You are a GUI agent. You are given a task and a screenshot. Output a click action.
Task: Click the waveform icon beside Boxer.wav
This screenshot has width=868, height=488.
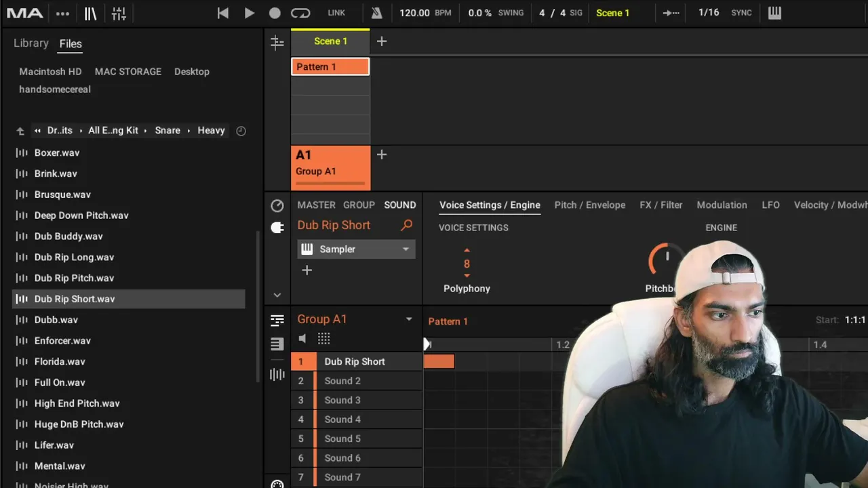pos(22,152)
